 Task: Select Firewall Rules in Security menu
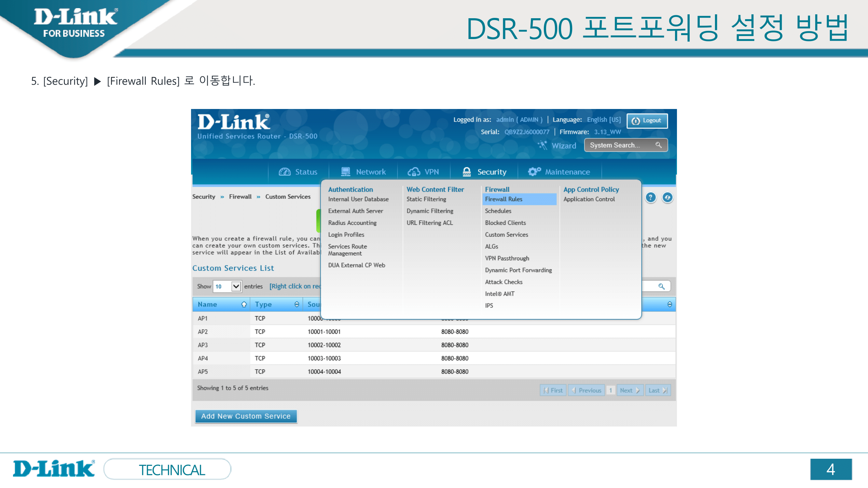[503, 199]
